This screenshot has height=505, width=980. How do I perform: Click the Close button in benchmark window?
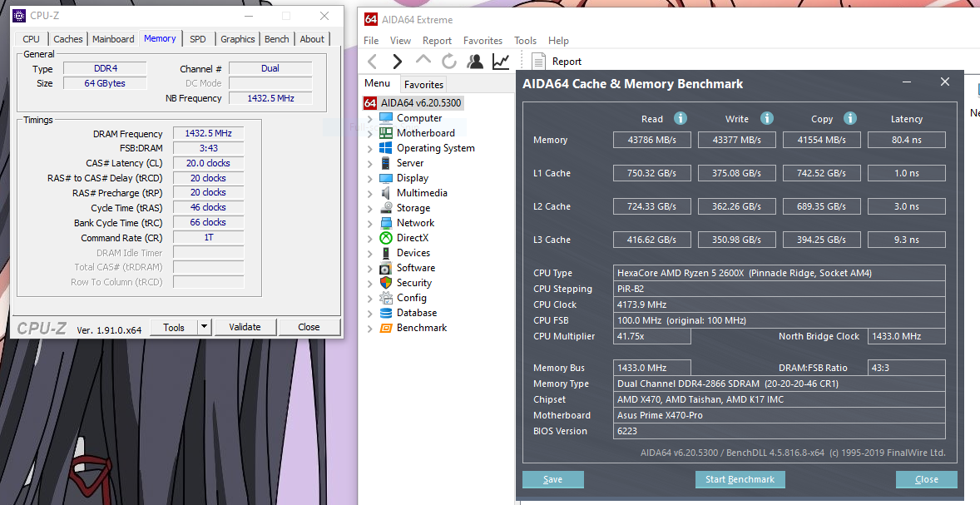[926, 479]
